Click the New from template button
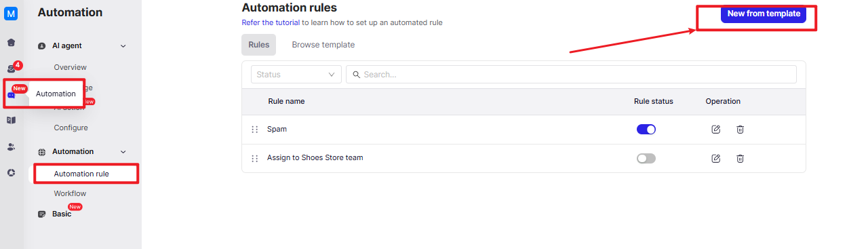The width and height of the screenshot is (868, 249). [764, 14]
